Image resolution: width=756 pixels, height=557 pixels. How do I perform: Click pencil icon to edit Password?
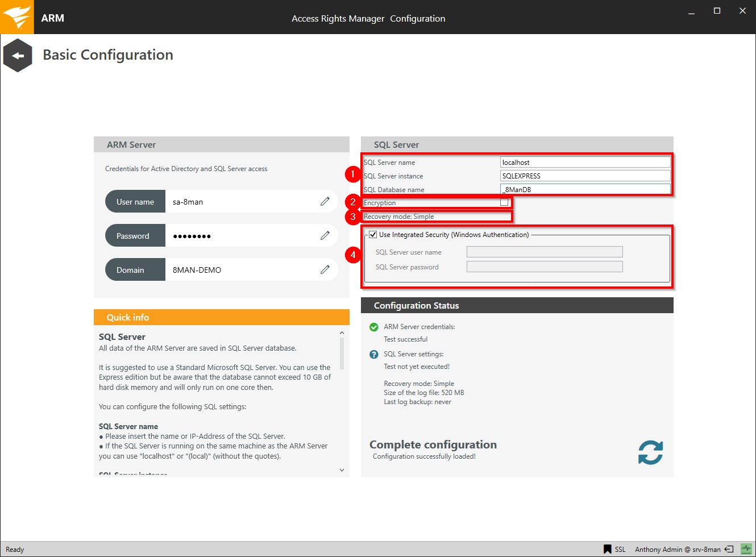coord(325,235)
